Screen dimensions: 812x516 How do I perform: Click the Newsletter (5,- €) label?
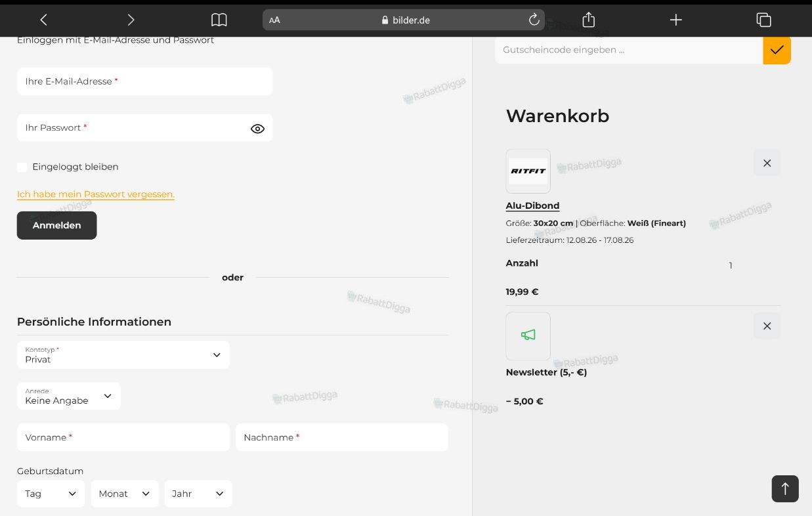(546, 372)
